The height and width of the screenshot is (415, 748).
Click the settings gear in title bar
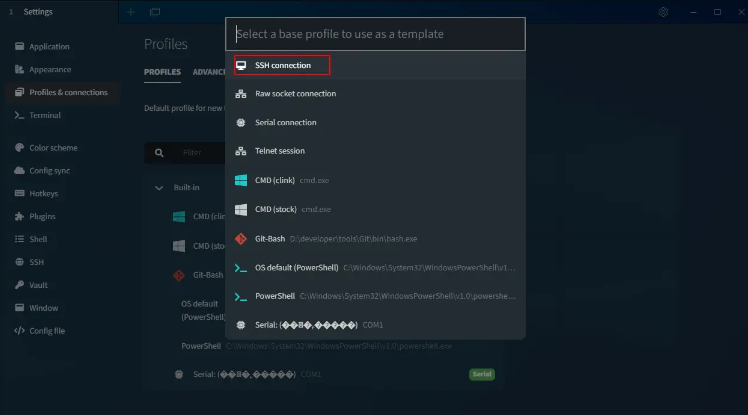click(663, 12)
